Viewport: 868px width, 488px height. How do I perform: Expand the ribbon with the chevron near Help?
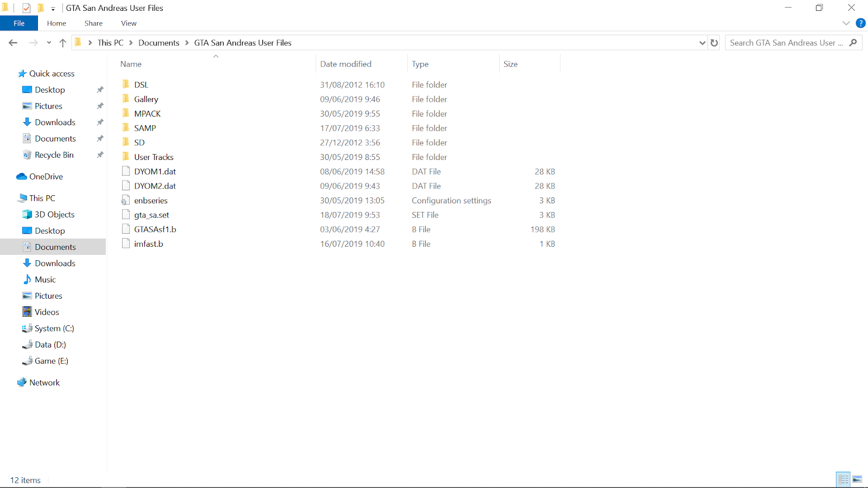pos(846,23)
